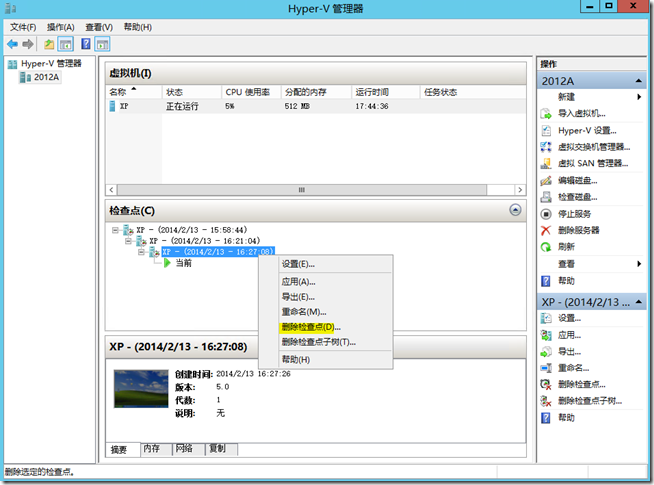
Task: Choose 导出(E) from the context menu
Action: click(325, 297)
